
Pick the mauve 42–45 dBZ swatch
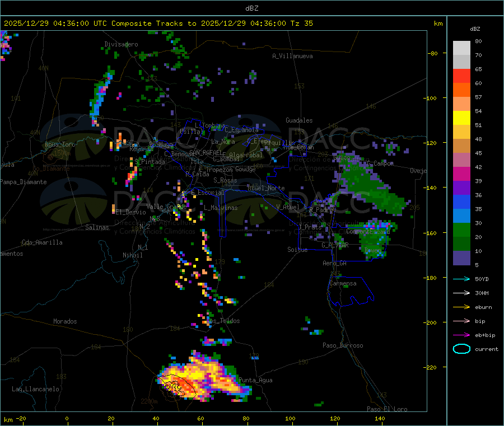point(461,160)
